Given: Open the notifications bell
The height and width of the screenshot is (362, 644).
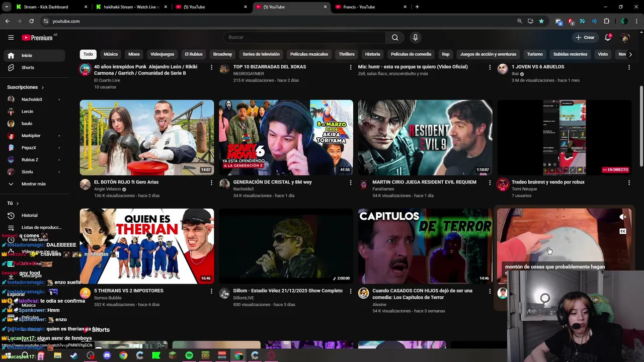Looking at the screenshot, I should tap(608, 37).
